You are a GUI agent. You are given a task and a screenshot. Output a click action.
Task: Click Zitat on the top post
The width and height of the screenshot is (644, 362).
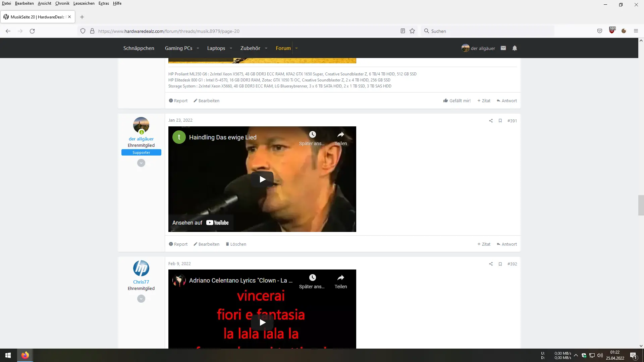[484, 101]
